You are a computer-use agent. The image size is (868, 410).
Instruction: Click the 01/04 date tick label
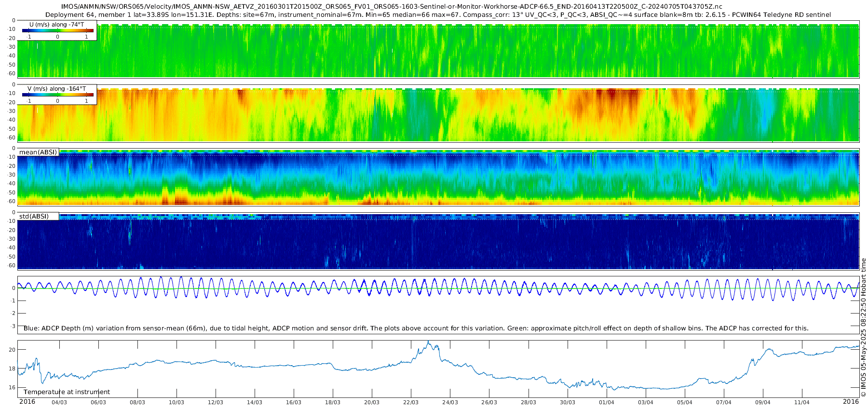pyautogui.click(x=607, y=402)
